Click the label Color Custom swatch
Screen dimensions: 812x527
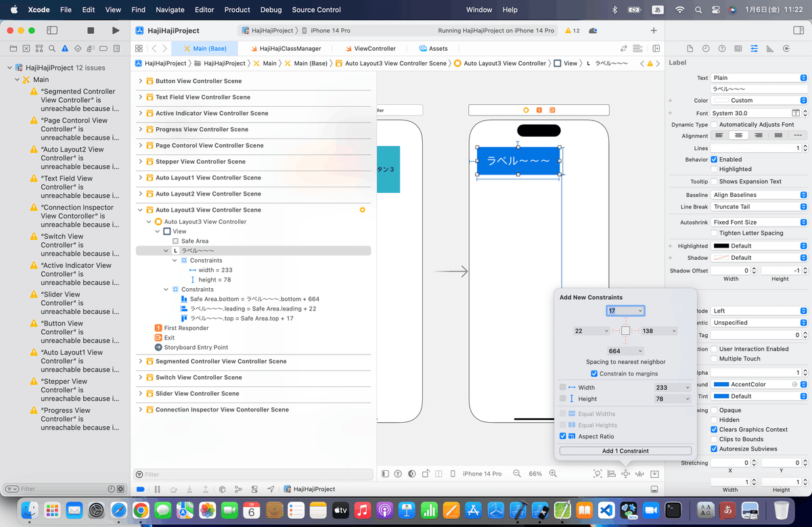pos(720,101)
